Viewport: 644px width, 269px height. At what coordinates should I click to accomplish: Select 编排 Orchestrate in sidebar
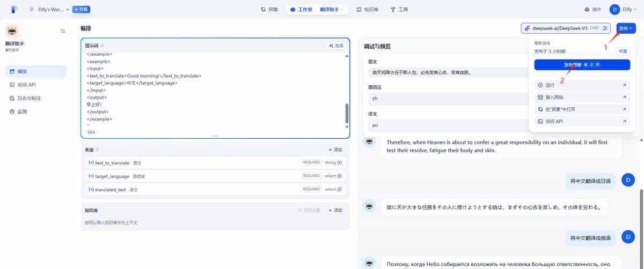(x=36, y=71)
